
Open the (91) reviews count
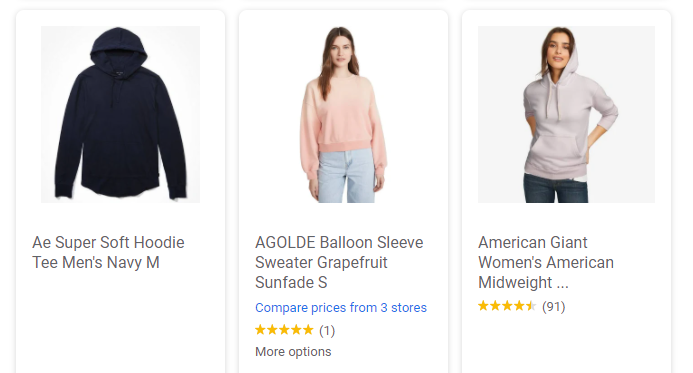pos(554,306)
